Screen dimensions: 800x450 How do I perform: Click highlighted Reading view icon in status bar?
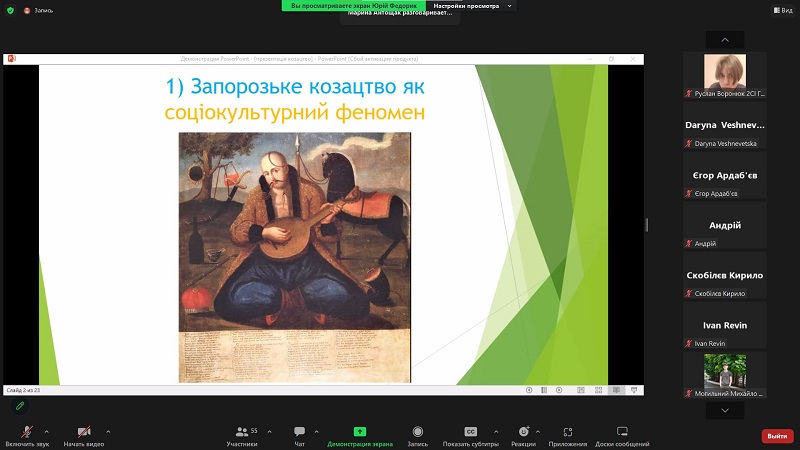coord(616,390)
